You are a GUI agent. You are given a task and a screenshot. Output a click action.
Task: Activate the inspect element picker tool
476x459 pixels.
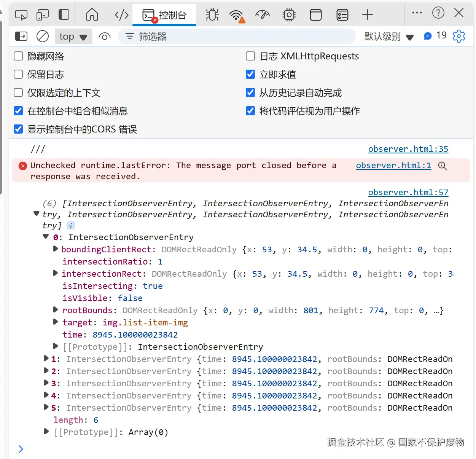click(x=21, y=15)
